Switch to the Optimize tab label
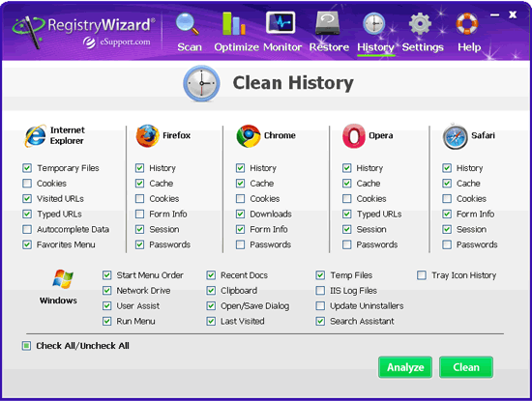This screenshot has height=401, width=532. coord(236,47)
